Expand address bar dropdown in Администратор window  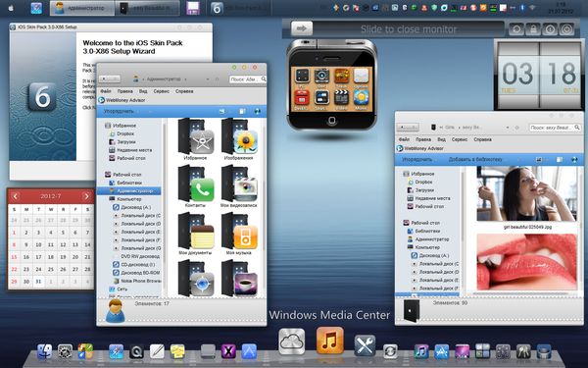point(208,79)
